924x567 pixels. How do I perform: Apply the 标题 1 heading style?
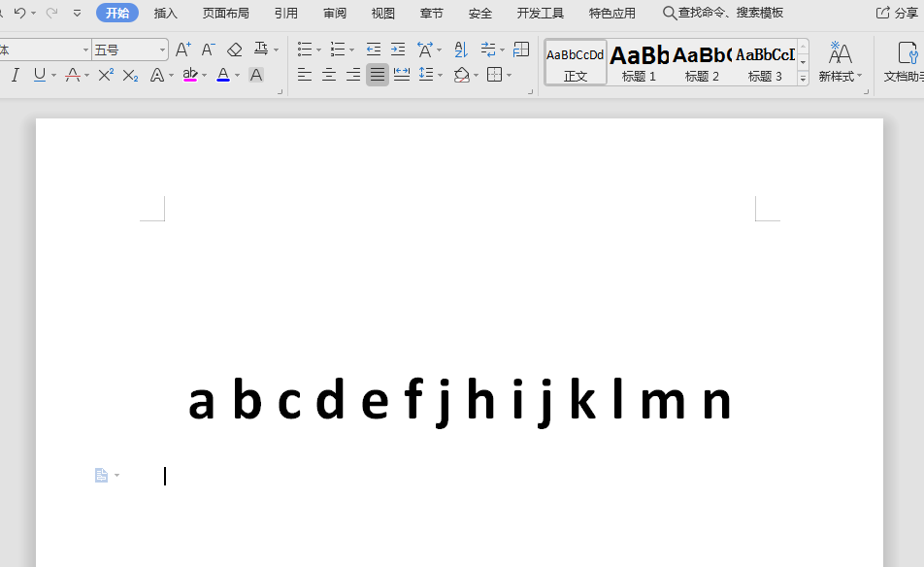pos(640,63)
